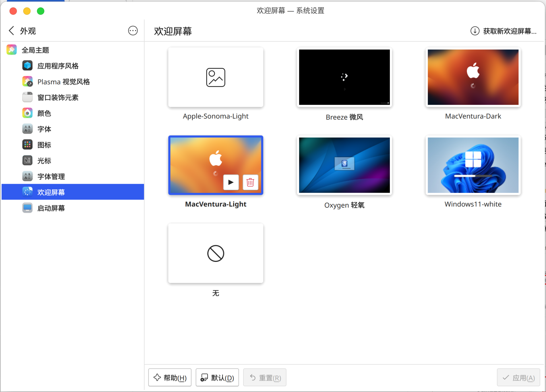Image resolution: width=546 pixels, height=392 pixels.
Task: Preview the MacVentura-Light splash screen
Action: (231, 182)
